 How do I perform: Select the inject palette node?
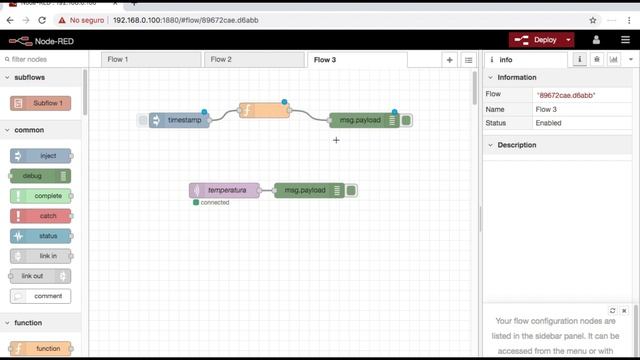(x=40, y=156)
